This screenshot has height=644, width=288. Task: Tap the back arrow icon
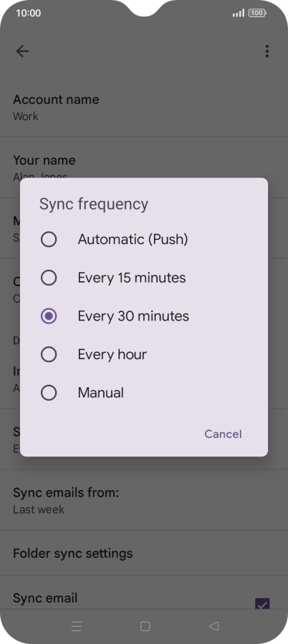click(x=22, y=51)
